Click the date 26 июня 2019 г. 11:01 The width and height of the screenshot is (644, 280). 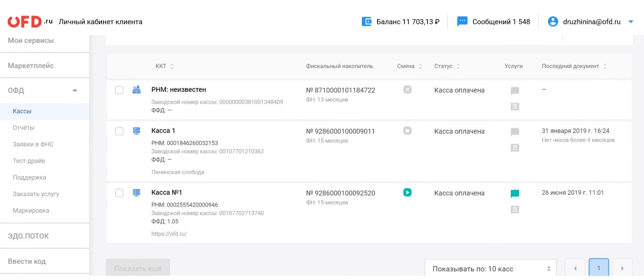(573, 193)
